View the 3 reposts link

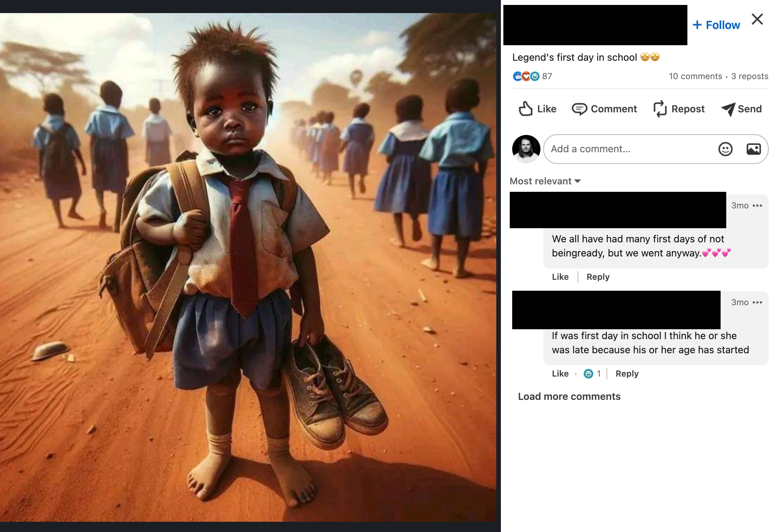point(750,76)
